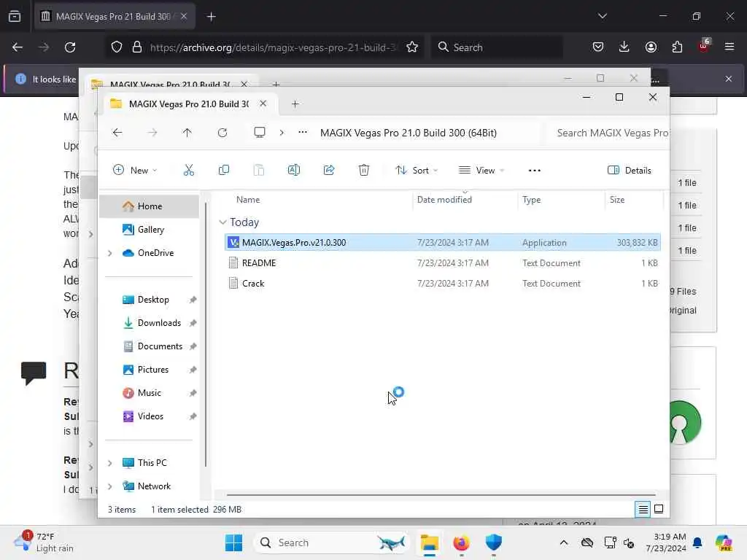The image size is (747, 560).
Task: Add a new File Explorer tab
Action: coord(295,104)
